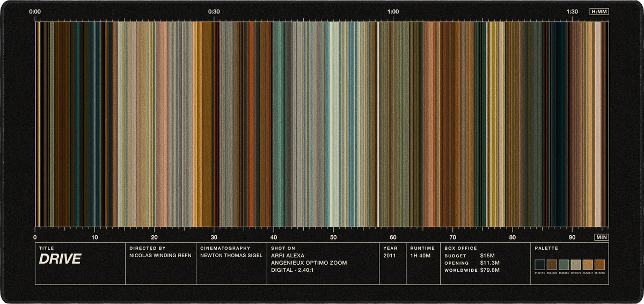
Task: Click the PALETTE heading
Action: tap(546, 248)
